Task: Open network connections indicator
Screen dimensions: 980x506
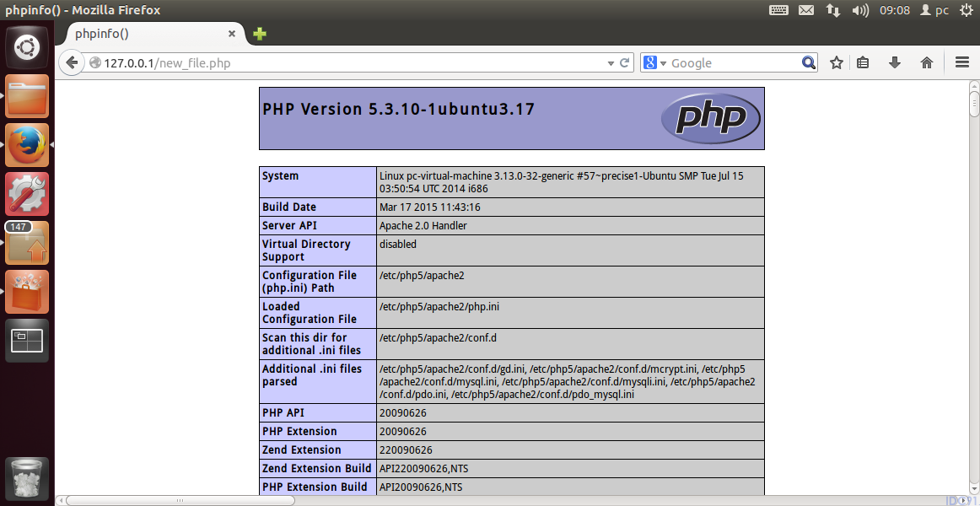Action: pyautogui.click(x=833, y=10)
